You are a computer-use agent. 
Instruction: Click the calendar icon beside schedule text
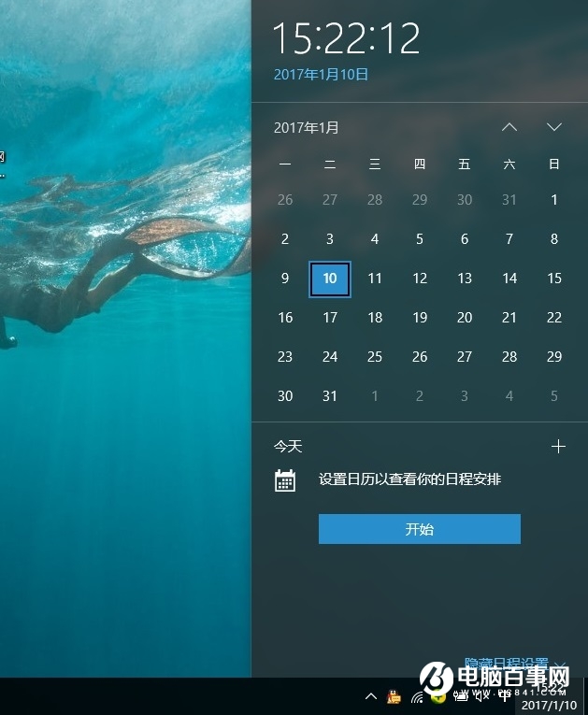tap(285, 480)
